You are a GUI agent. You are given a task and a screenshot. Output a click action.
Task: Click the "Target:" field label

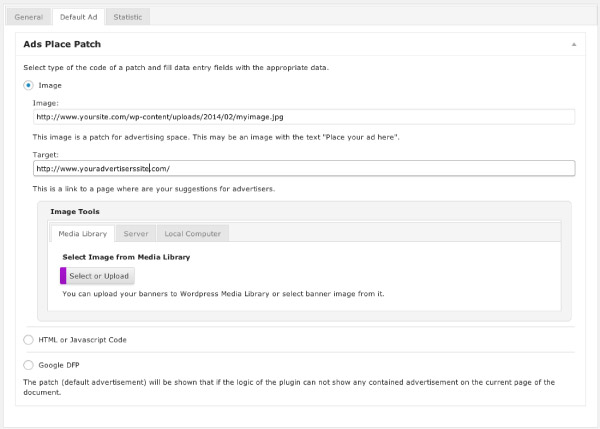46,154
